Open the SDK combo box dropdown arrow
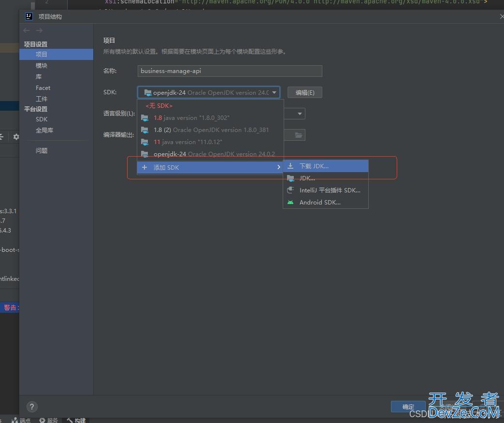504x423 pixels. 274,92
